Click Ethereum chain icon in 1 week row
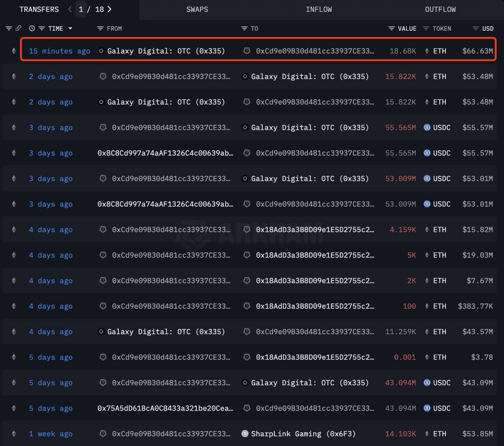This screenshot has width=504, height=446. coord(14,434)
